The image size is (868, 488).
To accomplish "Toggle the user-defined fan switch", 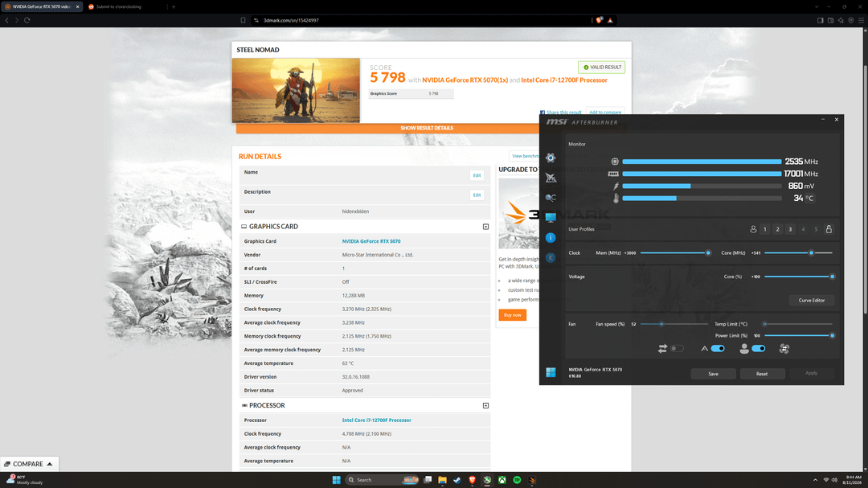I will [759, 348].
